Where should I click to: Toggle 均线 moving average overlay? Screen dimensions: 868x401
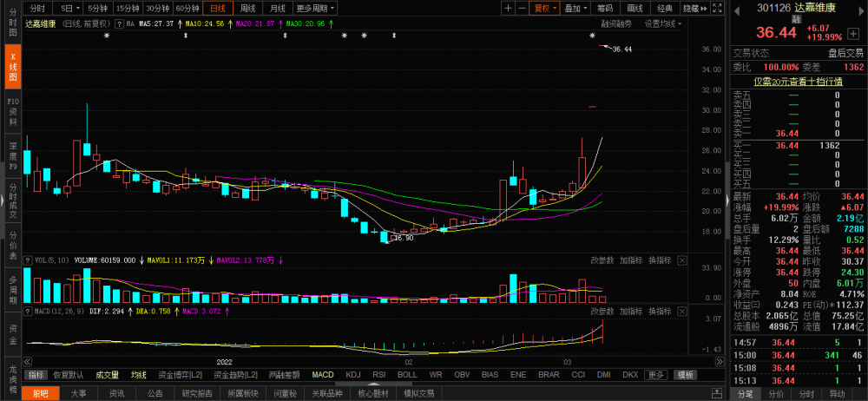tap(138, 375)
